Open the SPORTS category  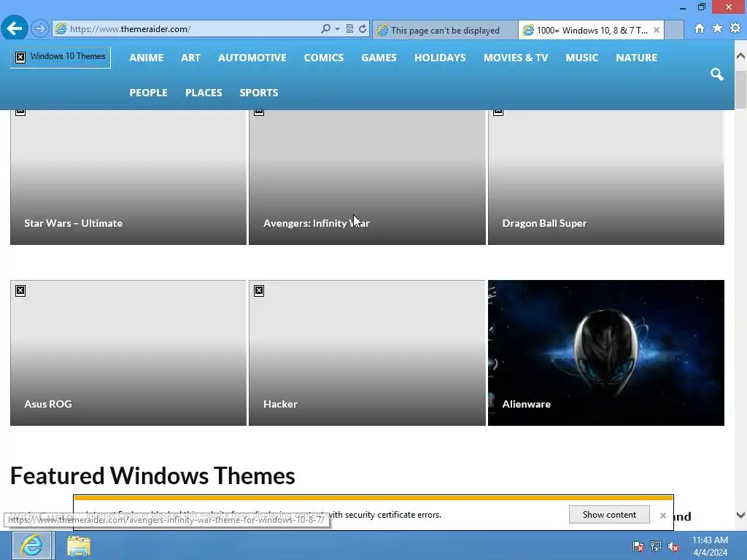[259, 93]
